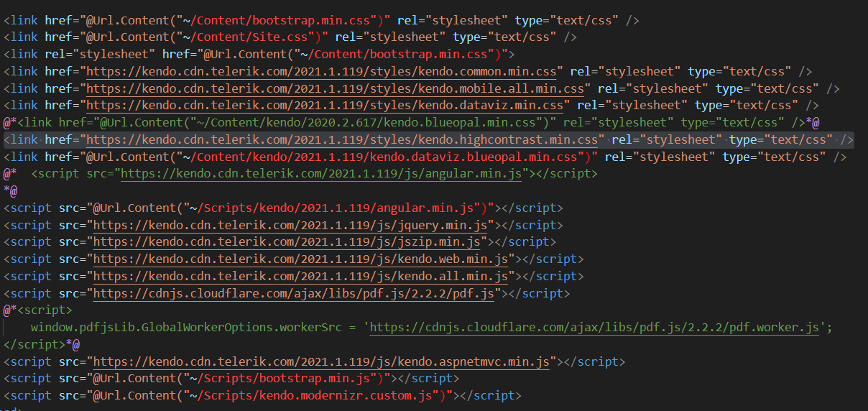Open the kendo.mobile.all.min.css CDN URL
Screen dimensions: 868x411
[336, 88]
